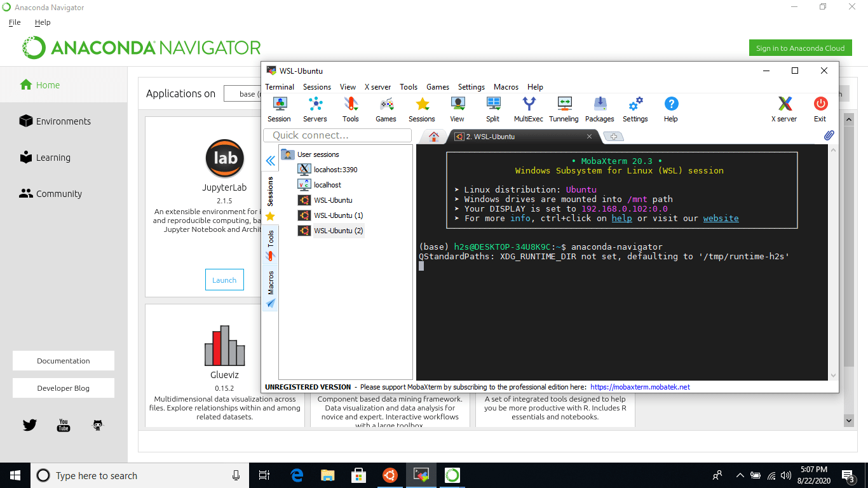The width and height of the screenshot is (868, 488).
Task: Collapse the sessions sidebar
Action: 270,160
